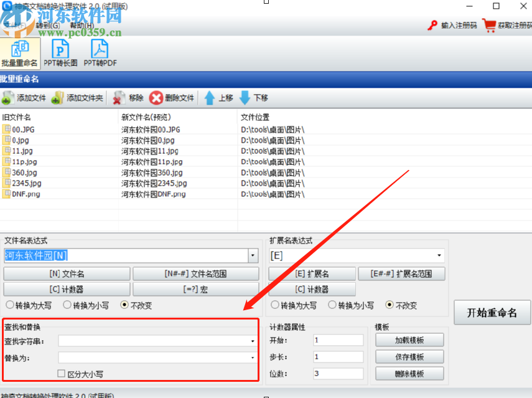
Task: Click file icon of 00.JPG
Action: [x=6, y=129]
